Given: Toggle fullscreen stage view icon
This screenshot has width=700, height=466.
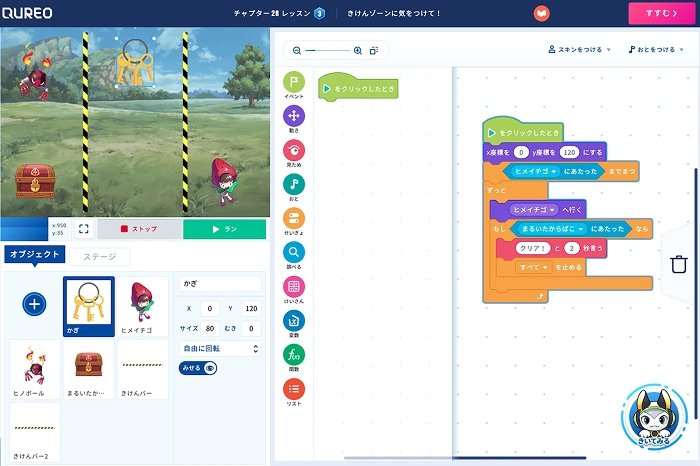Looking at the screenshot, I should tap(84, 229).
